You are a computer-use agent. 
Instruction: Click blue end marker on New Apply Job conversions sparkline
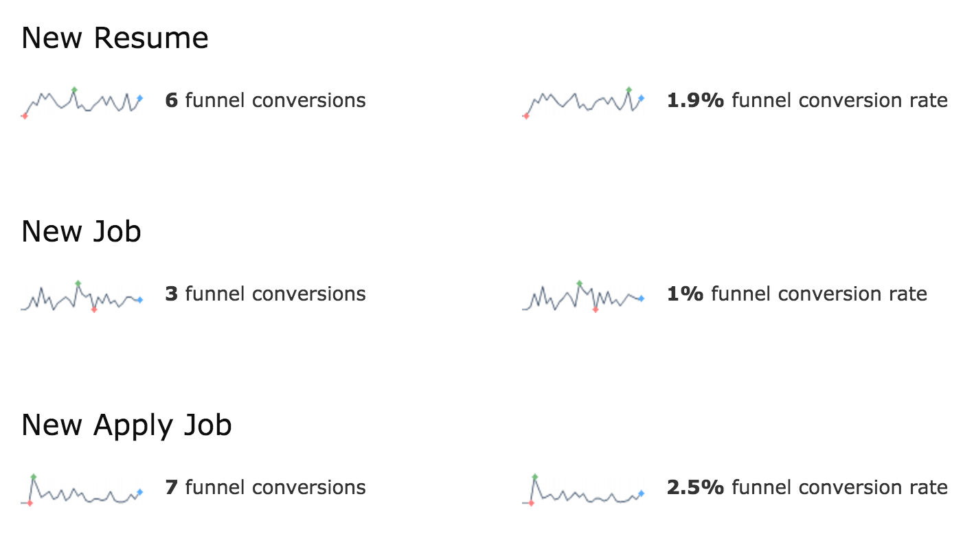[x=140, y=492]
